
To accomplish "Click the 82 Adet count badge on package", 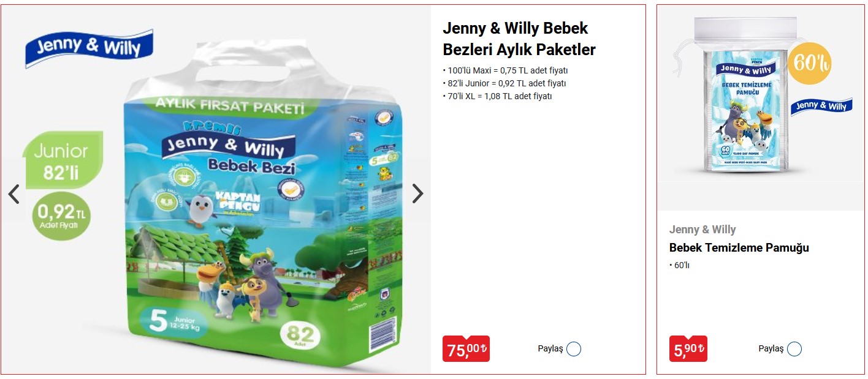I will [300, 336].
